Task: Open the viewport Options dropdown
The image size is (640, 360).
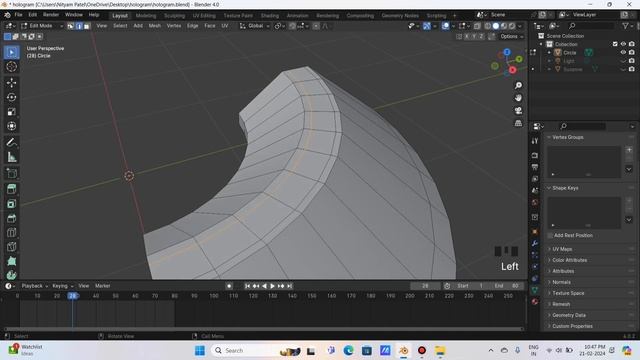Action: [511, 36]
